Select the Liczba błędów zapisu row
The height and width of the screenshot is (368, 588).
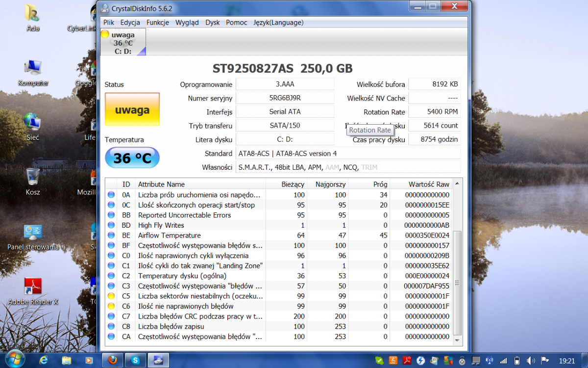279,326
